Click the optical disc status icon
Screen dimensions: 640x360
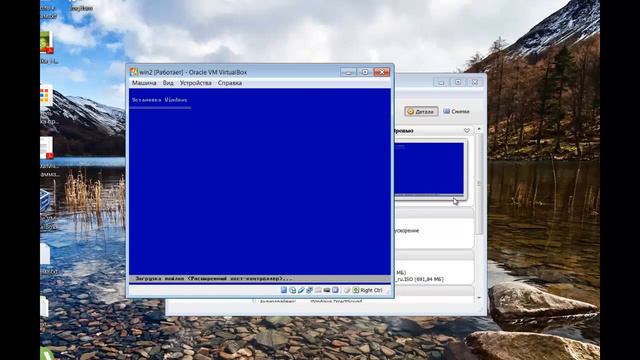tap(293, 290)
